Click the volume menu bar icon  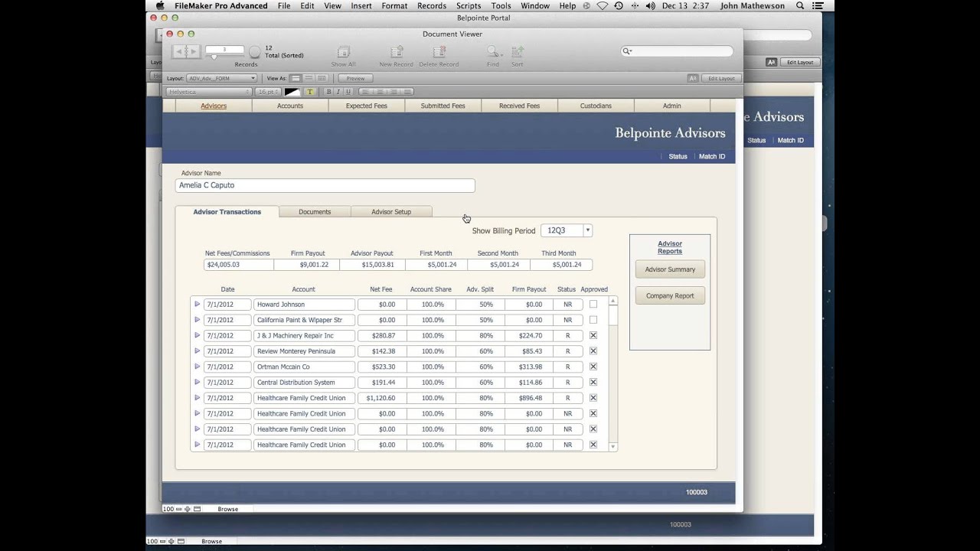[650, 5]
